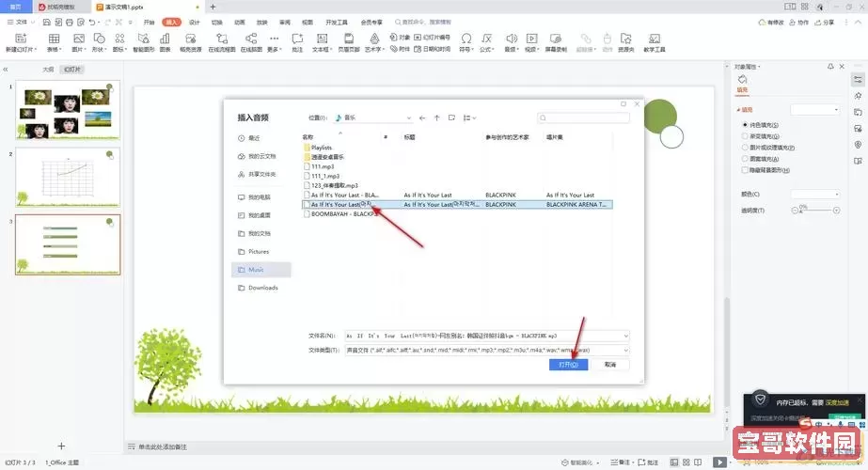Click the Print icon in quick access toolbar
868x470 pixels.
point(70,23)
